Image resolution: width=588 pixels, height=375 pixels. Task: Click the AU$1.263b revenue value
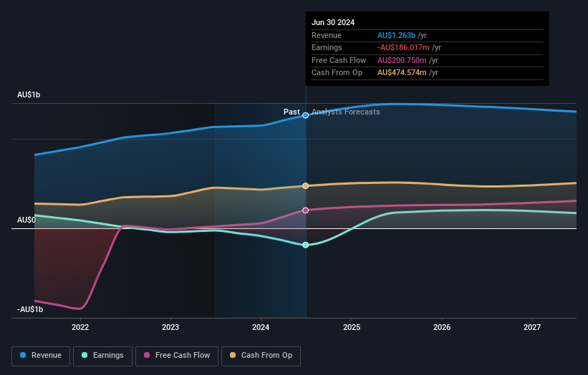coord(396,35)
